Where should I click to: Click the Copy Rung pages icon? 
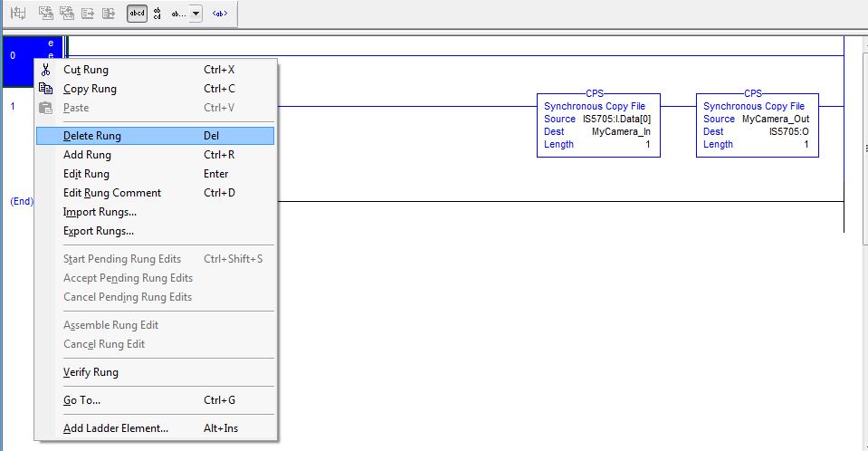pos(46,89)
